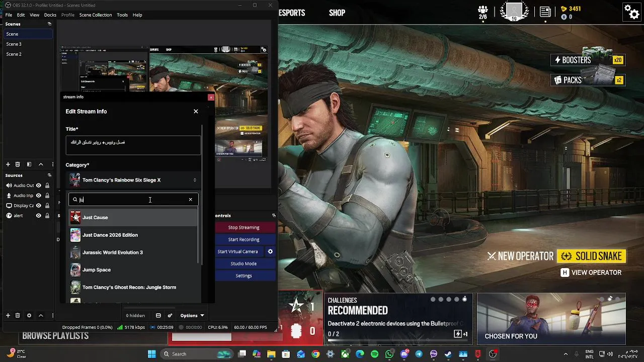Open PACKS in the game

pos(588,80)
